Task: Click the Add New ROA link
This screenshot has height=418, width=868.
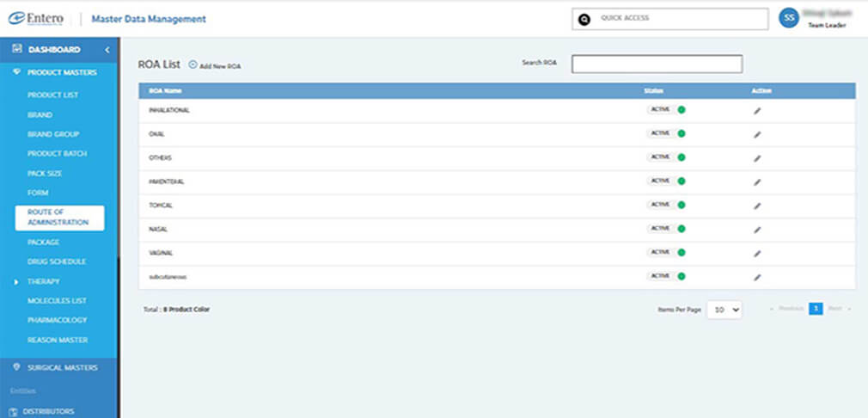Action: (x=220, y=65)
